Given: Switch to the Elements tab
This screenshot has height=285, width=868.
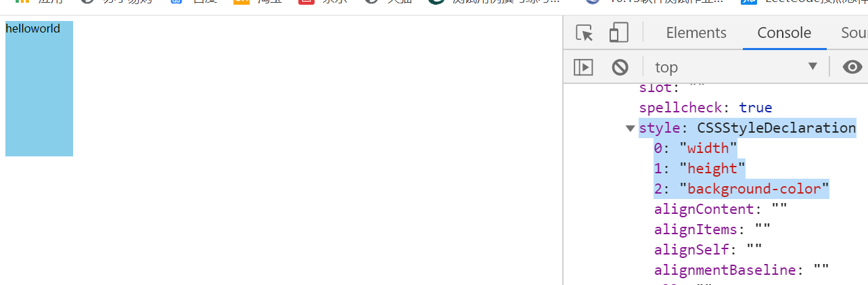Looking at the screenshot, I should (x=696, y=32).
